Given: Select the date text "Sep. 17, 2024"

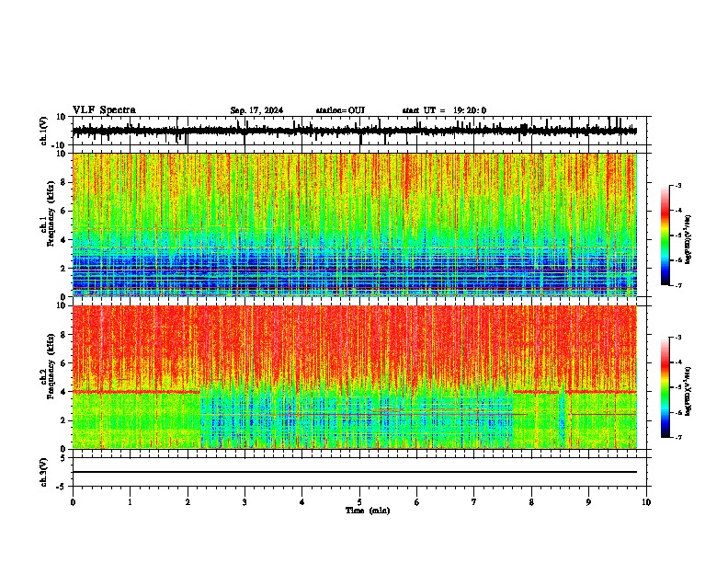Looking at the screenshot, I should tap(256, 110).
